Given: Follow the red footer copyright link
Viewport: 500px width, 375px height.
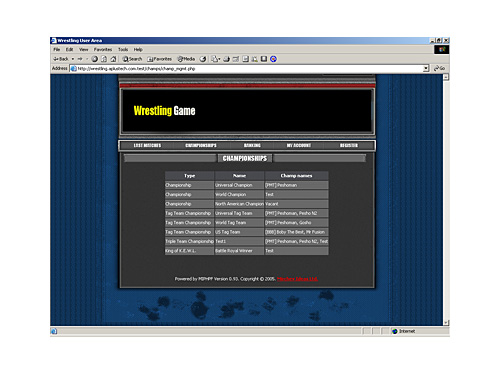Looking at the screenshot, I should [x=297, y=279].
